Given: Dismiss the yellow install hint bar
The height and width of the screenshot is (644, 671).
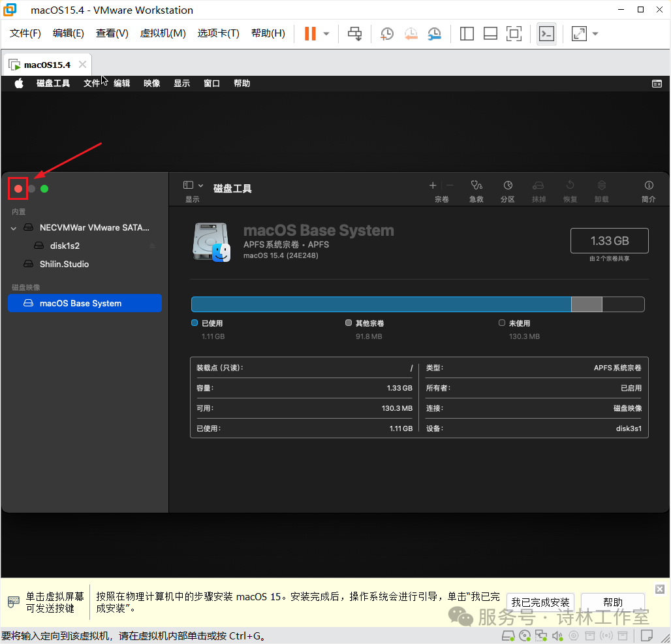Looking at the screenshot, I should tap(660, 589).
